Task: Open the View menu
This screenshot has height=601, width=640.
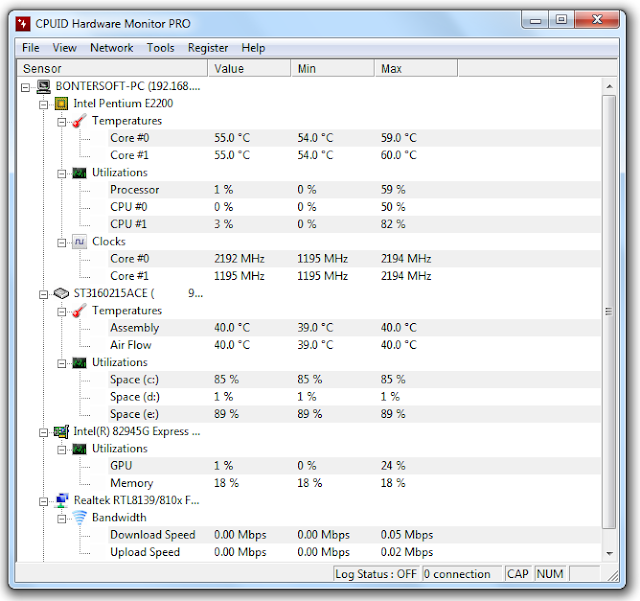Action: pos(64,48)
